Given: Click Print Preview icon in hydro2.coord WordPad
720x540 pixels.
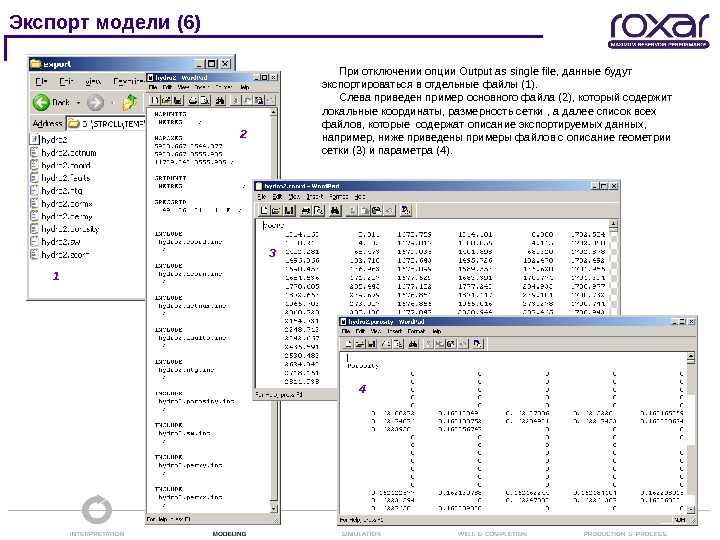Looking at the screenshot, I should (318, 210).
